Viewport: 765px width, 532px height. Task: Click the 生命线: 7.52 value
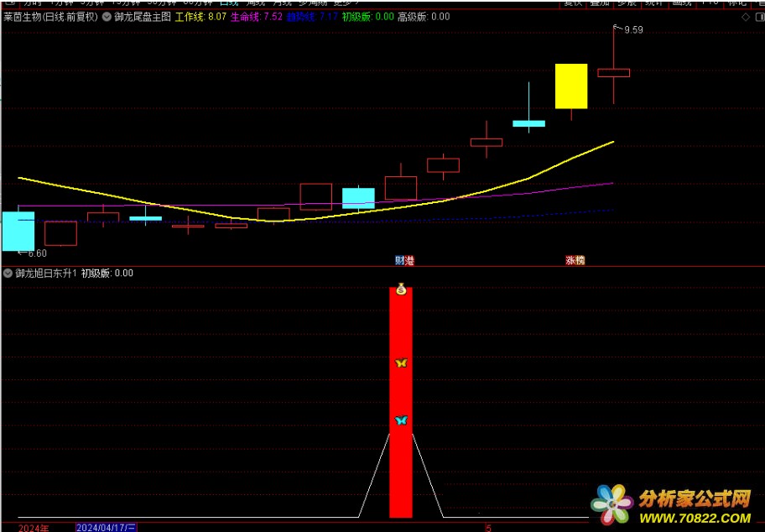[x=256, y=17]
